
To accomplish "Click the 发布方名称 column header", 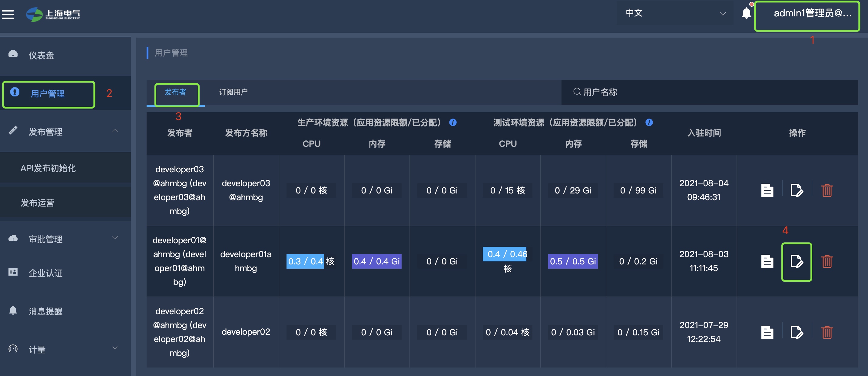I will [x=246, y=133].
